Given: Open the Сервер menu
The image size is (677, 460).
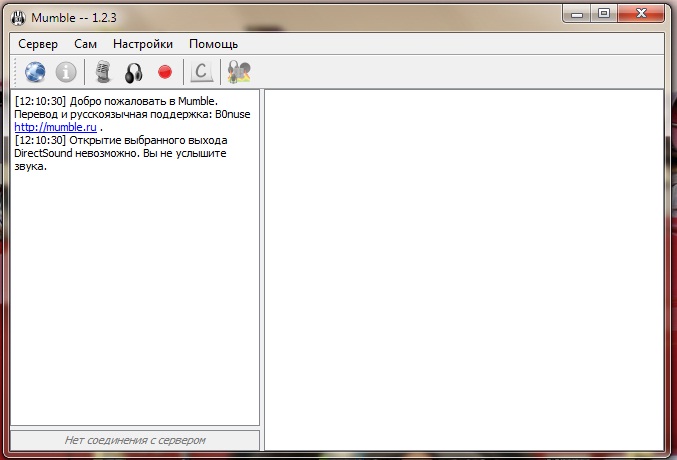Looking at the screenshot, I should 38,44.
